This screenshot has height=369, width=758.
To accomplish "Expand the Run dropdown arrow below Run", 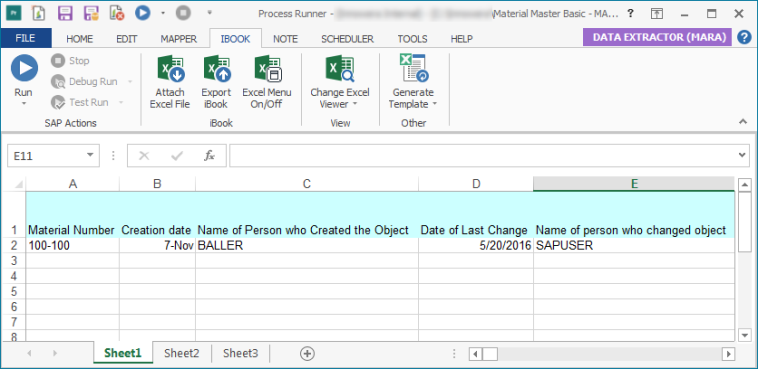I will [x=24, y=103].
